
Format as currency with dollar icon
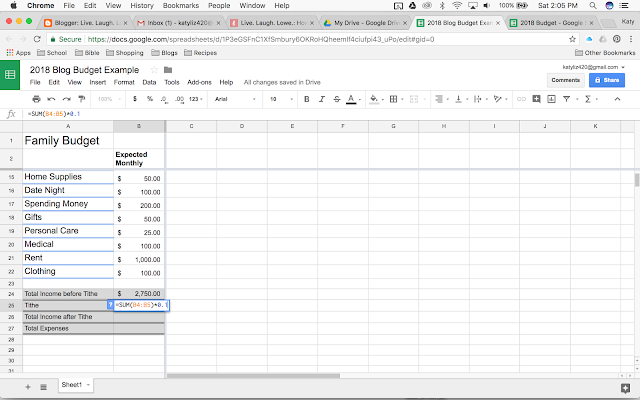click(135, 99)
